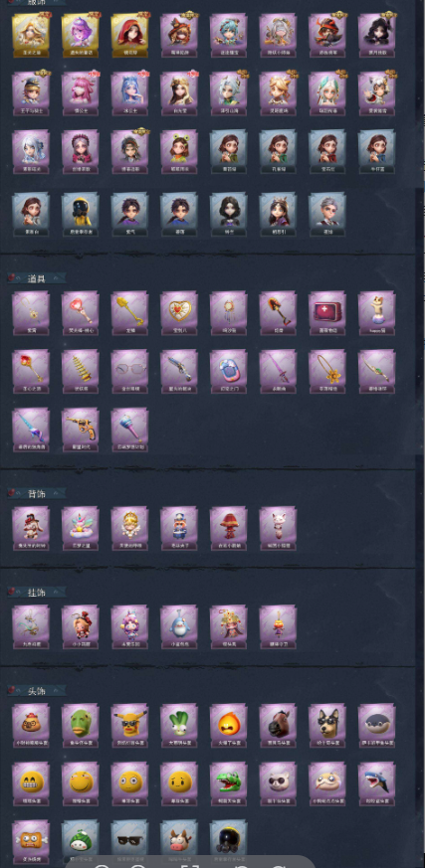This screenshot has height=868, width=425.
Task: Pick the black gas mask helmet
Action: (x=228, y=840)
